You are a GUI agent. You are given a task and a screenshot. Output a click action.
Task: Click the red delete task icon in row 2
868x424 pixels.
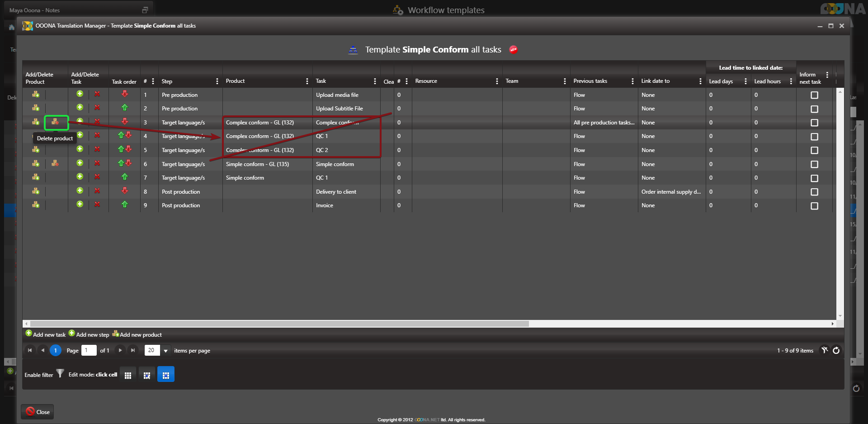click(97, 108)
